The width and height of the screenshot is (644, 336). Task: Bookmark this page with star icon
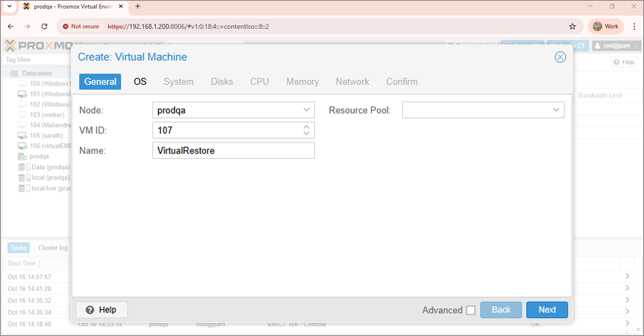pyautogui.click(x=572, y=26)
